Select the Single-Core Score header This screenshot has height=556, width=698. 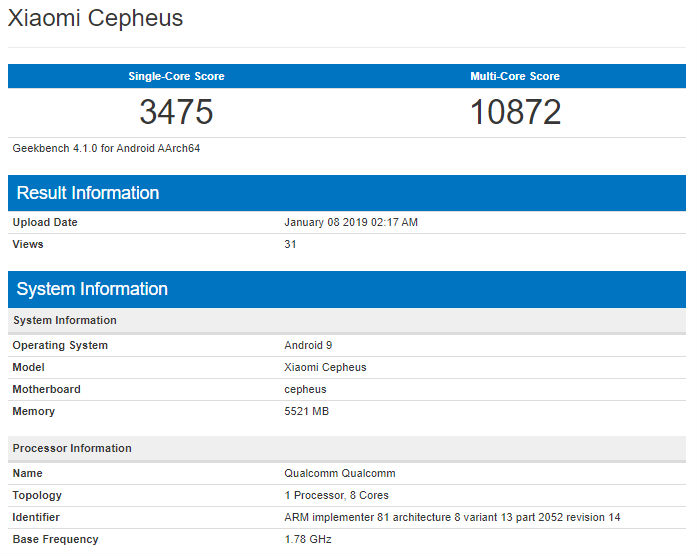point(176,76)
